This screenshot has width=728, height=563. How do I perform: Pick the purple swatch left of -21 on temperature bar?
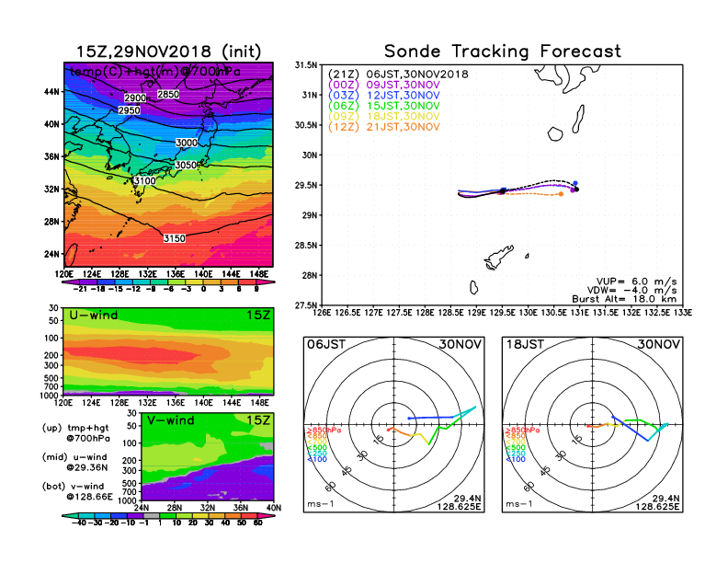70,282
